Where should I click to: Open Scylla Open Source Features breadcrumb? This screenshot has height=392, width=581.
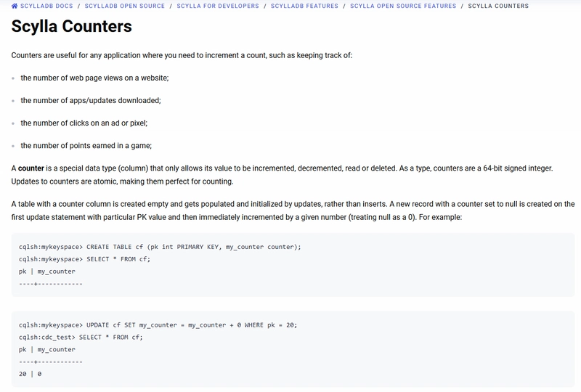tap(403, 6)
